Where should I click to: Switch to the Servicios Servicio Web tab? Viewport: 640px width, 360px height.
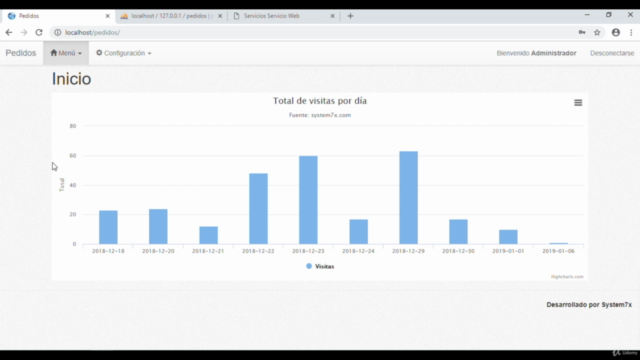click(284, 16)
